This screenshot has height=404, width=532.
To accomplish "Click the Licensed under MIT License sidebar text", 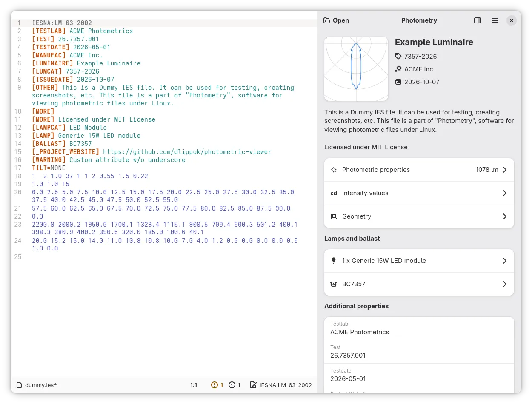I will [366, 147].
